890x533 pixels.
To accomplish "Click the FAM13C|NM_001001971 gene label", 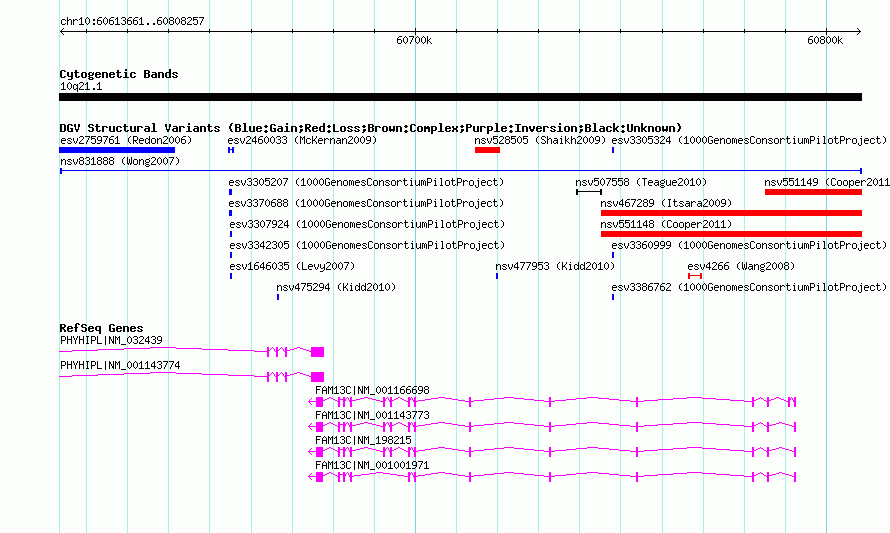I will point(372,465).
